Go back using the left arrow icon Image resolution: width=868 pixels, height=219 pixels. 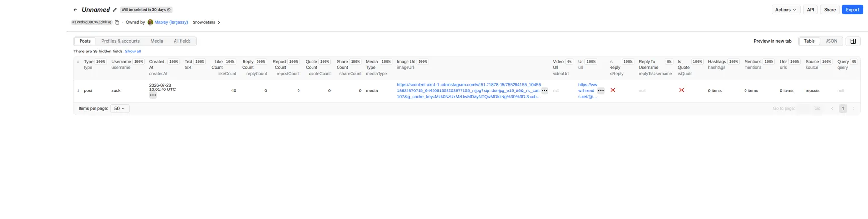pyautogui.click(x=75, y=10)
